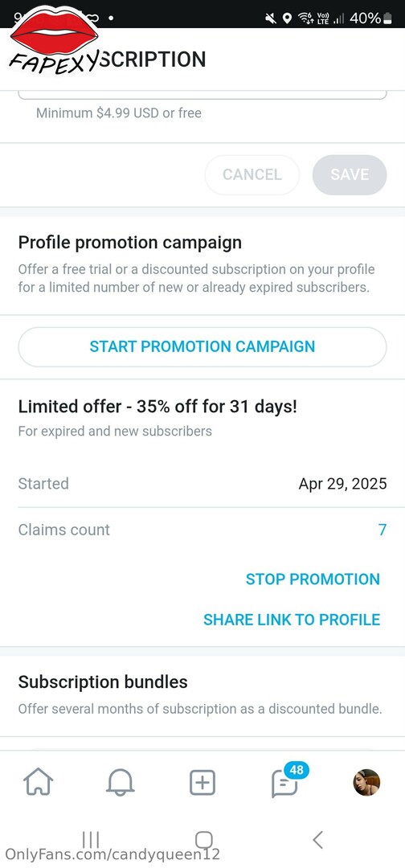
Task: Tap the new post plus icon
Action: click(x=202, y=783)
